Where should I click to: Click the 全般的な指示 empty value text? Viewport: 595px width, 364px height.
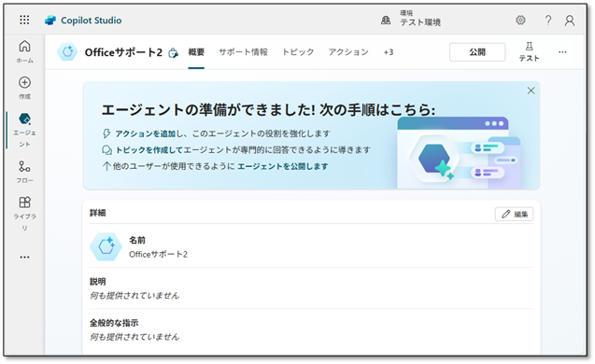[135, 337]
